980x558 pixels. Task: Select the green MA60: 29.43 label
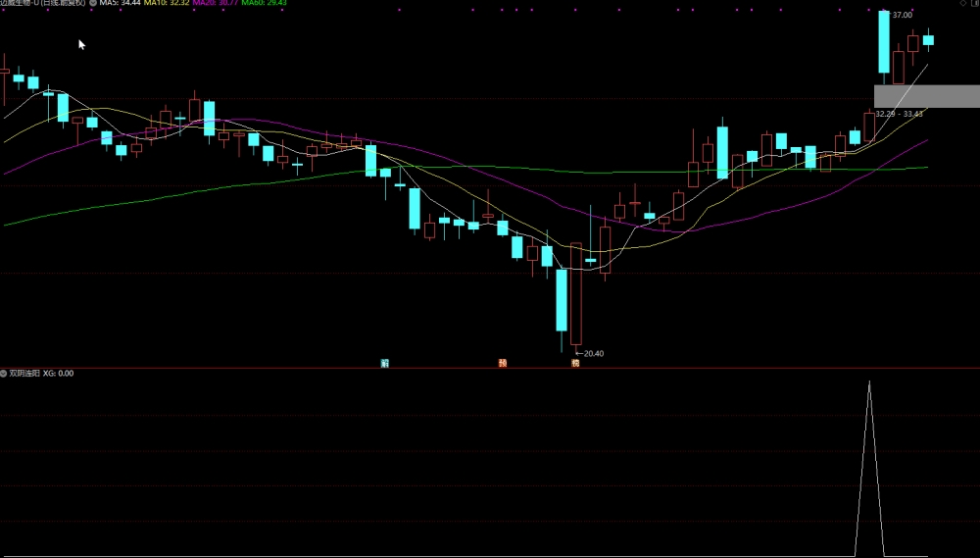pos(264,3)
